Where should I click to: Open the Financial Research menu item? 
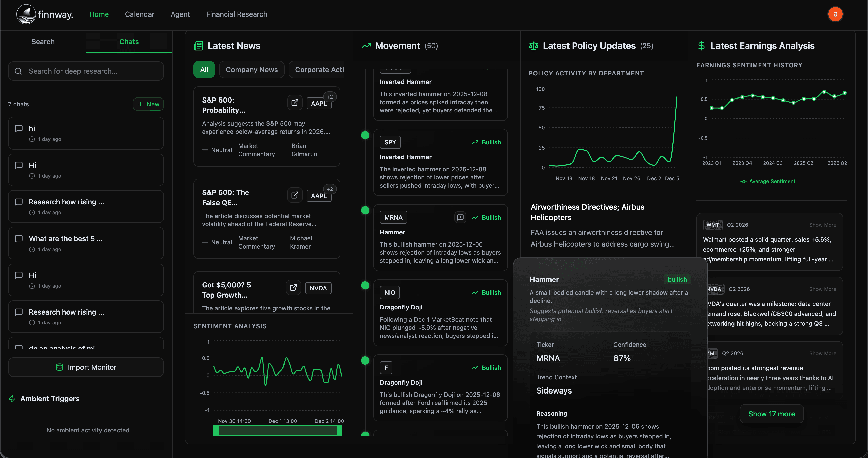pyautogui.click(x=237, y=14)
